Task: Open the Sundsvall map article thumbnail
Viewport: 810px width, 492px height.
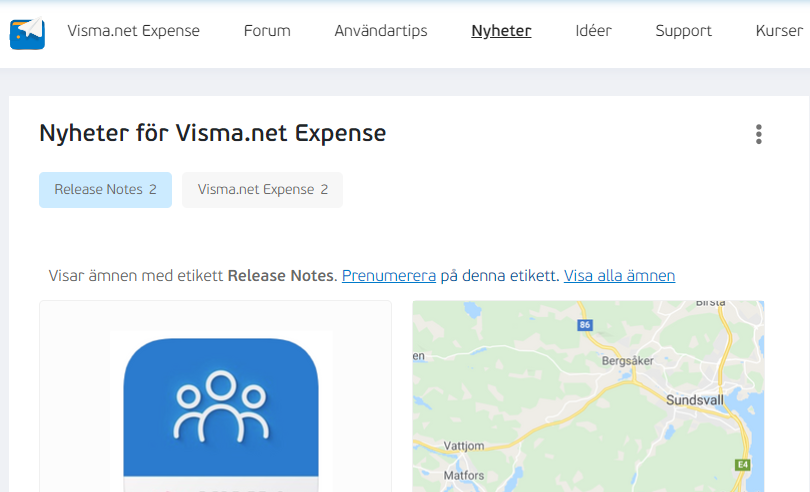Action: coord(588,396)
